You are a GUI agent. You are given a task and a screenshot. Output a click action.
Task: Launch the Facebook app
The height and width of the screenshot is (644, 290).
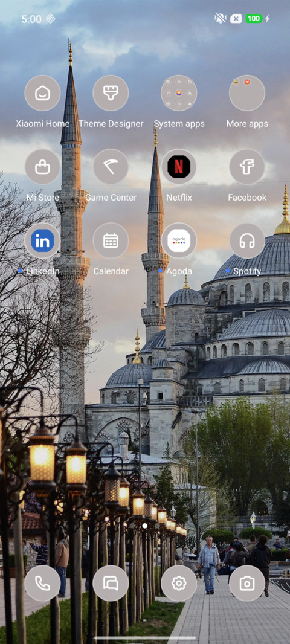coord(247,167)
